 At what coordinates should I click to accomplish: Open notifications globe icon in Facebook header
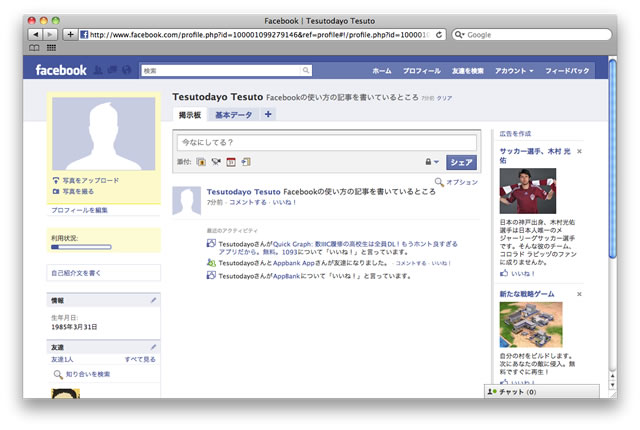pyautogui.click(x=127, y=70)
